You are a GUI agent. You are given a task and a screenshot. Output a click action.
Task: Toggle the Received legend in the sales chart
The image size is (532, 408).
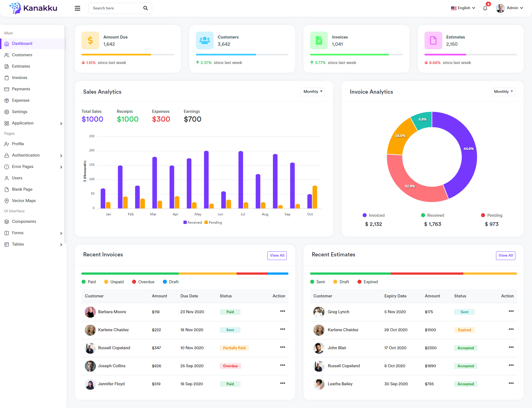click(x=193, y=223)
